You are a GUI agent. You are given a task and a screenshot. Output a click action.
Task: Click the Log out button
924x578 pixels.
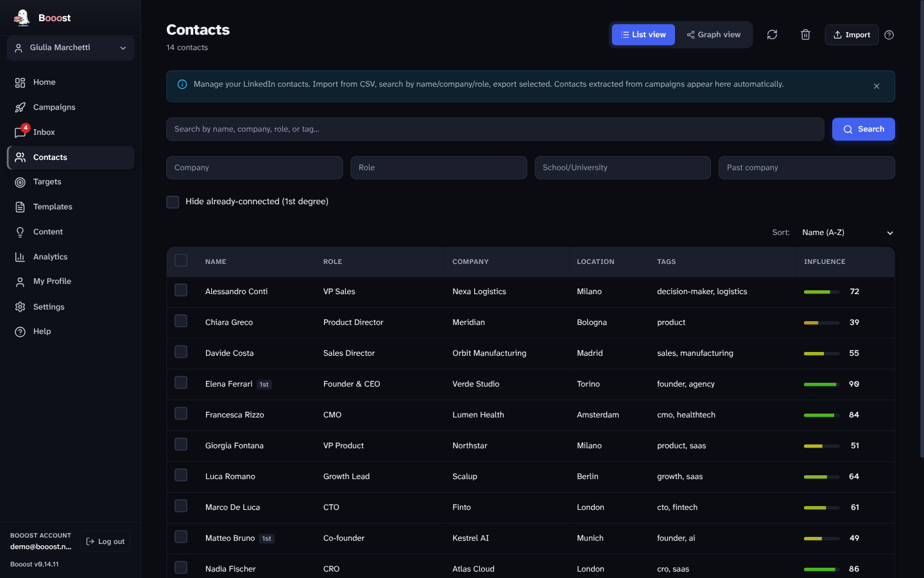[x=105, y=541]
